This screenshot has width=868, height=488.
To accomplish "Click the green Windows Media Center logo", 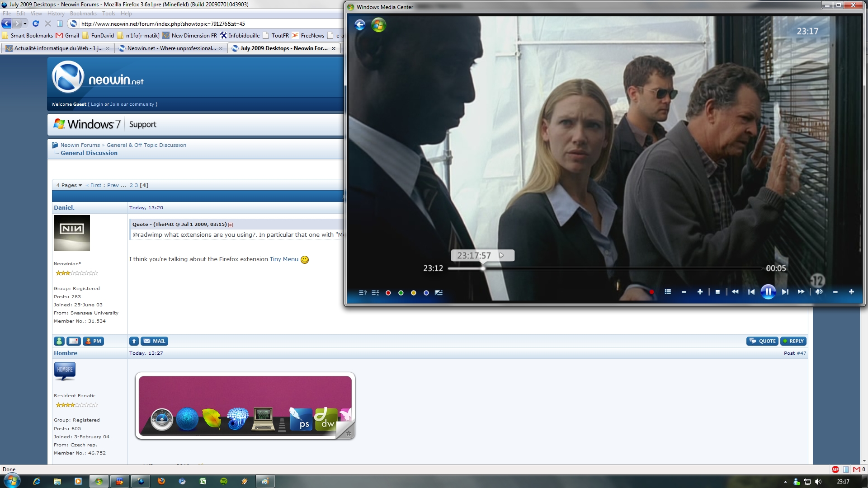I will coord(378,25).
